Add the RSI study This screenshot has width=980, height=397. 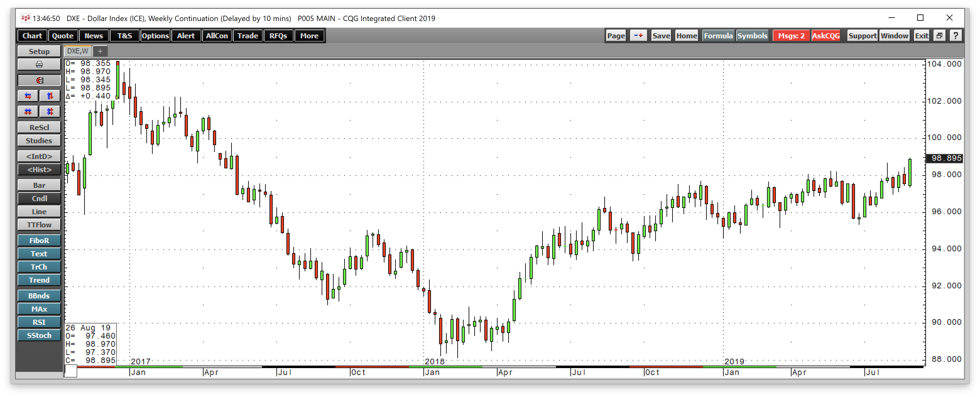39,322
